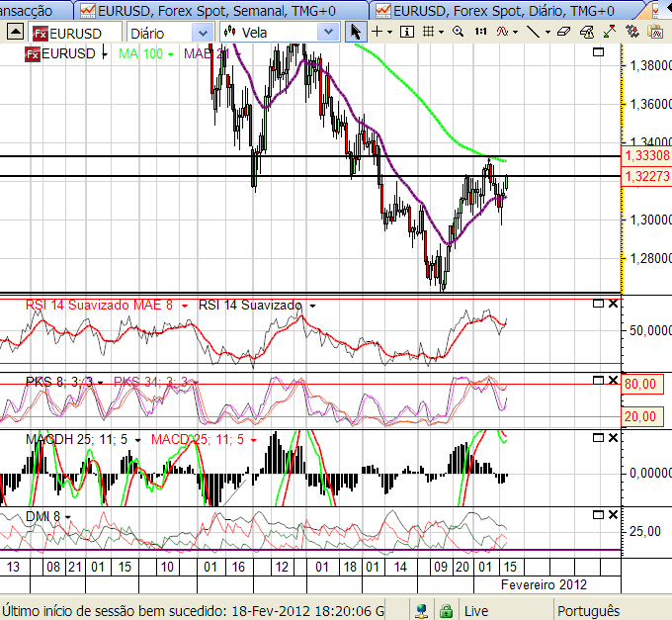
Task: Open the indicators dropdown arrow
Action: coord(515,33)
